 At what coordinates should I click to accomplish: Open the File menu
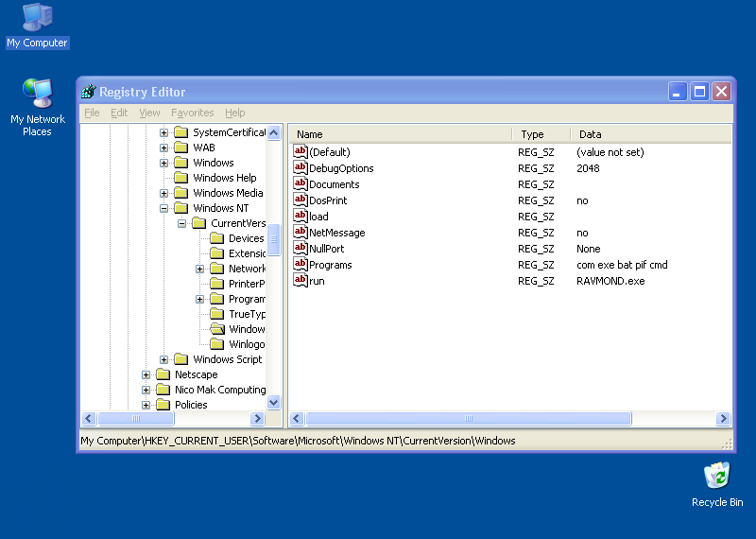coord(92,113)
